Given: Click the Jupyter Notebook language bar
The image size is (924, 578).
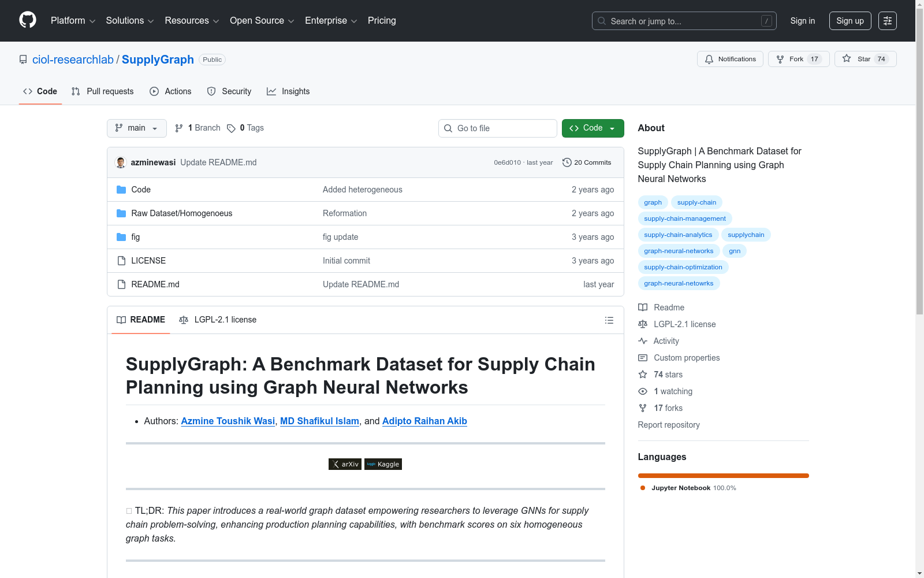Looking at the screenshot, I should point(724,476).
